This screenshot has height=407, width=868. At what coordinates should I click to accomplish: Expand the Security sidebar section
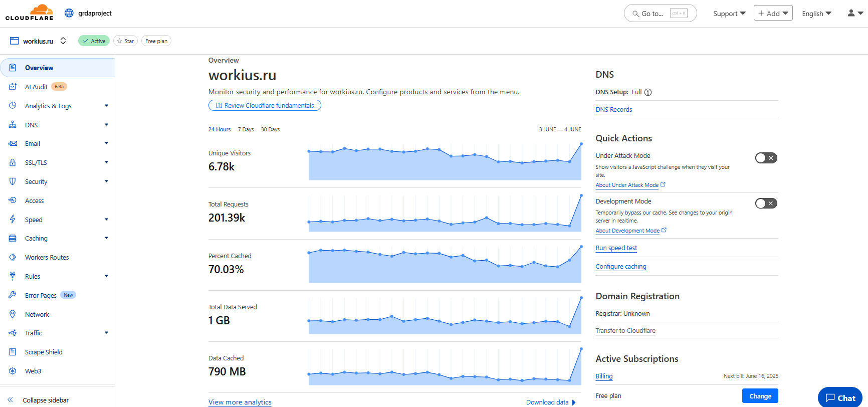tap(106, 181)
